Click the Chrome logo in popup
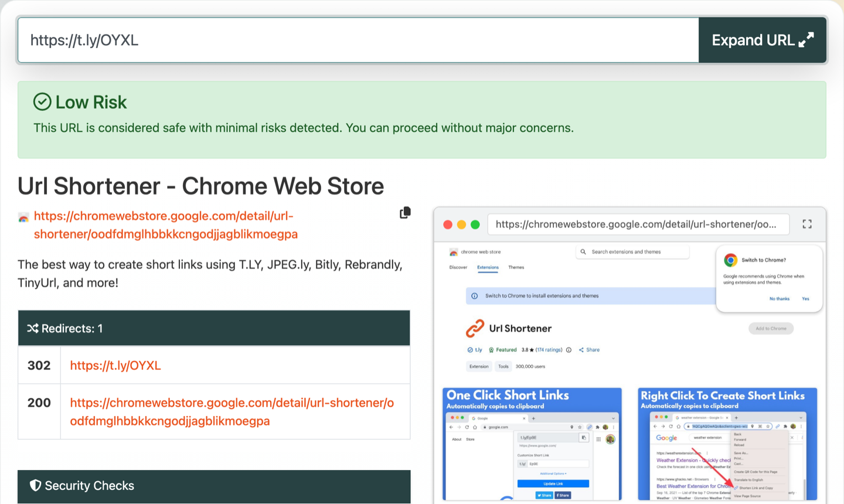Screen dimensions: 844x504 point(730,260)
